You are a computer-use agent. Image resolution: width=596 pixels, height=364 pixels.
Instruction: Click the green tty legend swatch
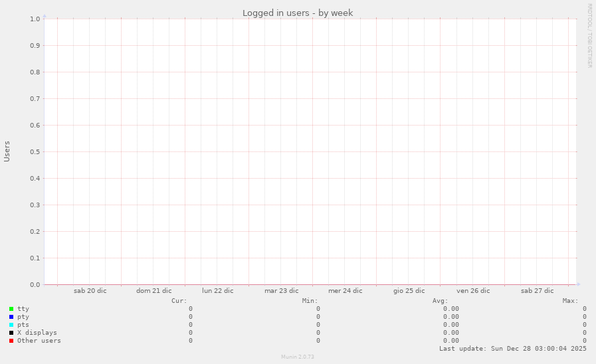coord(11,309)
